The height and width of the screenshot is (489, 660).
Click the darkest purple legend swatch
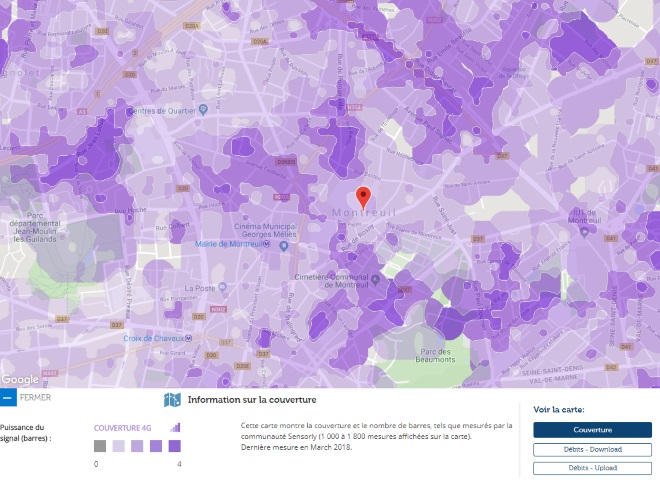[175, 446]
